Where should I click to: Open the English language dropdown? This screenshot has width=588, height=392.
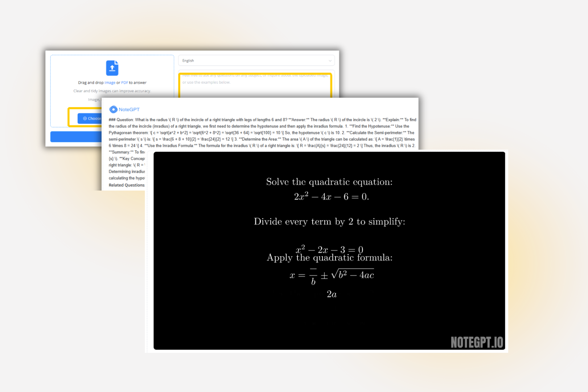256,61
